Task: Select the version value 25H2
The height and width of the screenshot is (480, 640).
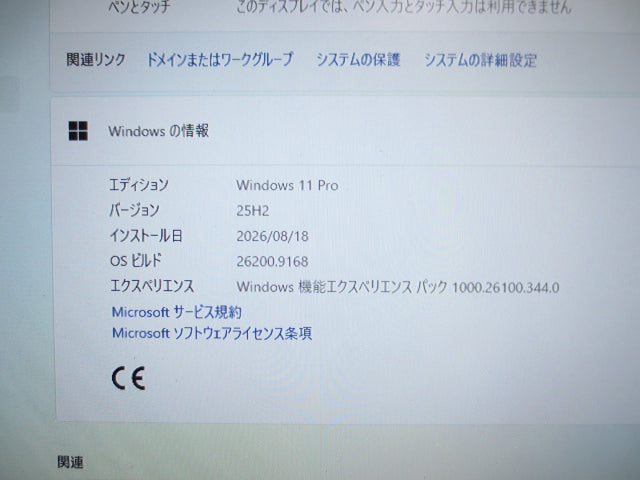Action: 253,211
